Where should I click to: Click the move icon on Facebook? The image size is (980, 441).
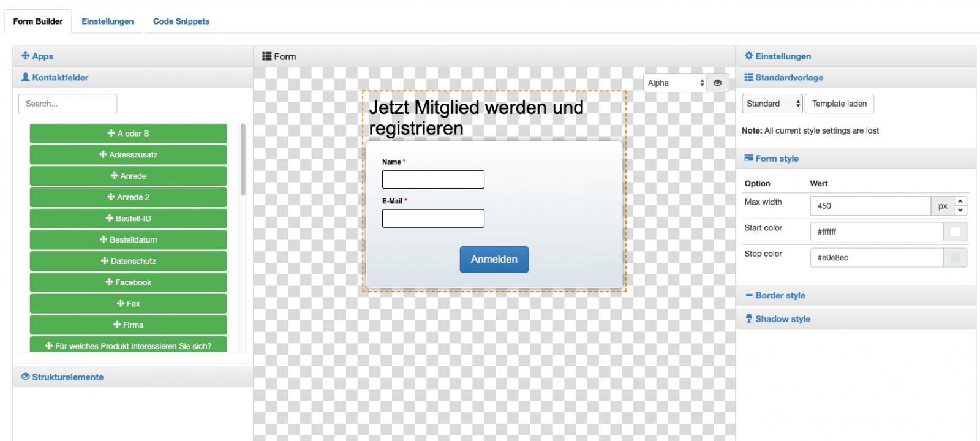(x=109, y=282)
